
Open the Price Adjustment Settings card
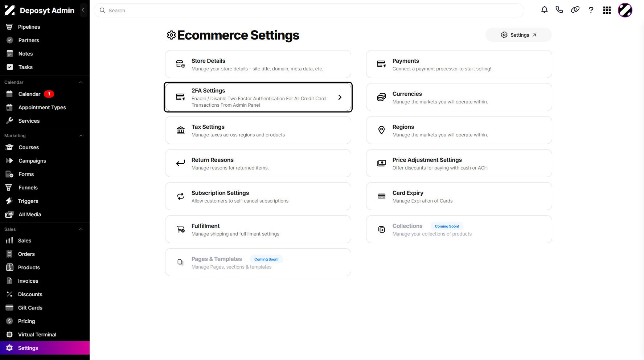click(459, 163)
